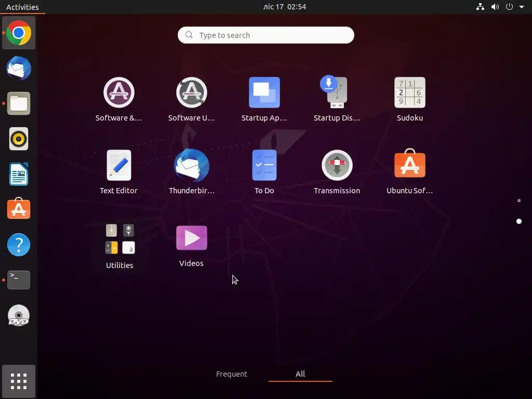Click the volume speaker icon

[495, 7]
